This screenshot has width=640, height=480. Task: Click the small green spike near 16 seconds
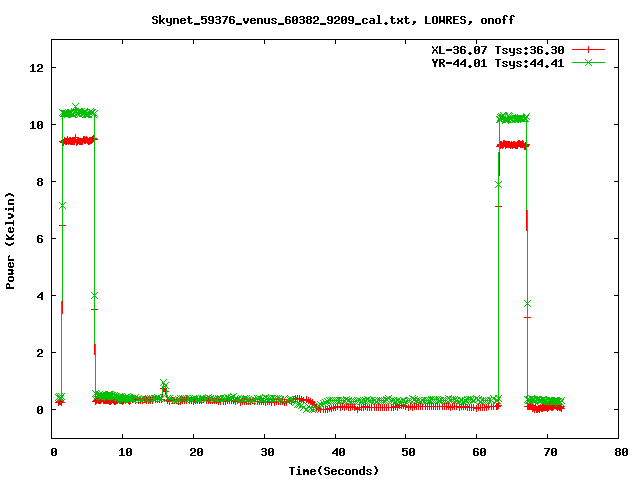(x=164, y=384)
